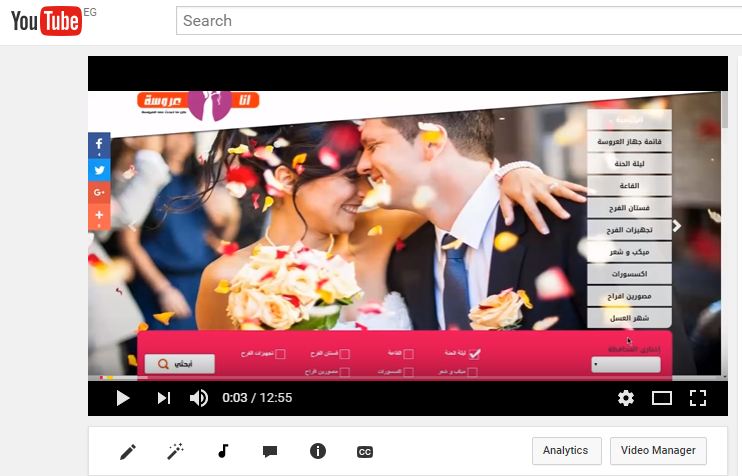Skip to the next video
The height and width of the screenshot is (476, 742).
163,398
